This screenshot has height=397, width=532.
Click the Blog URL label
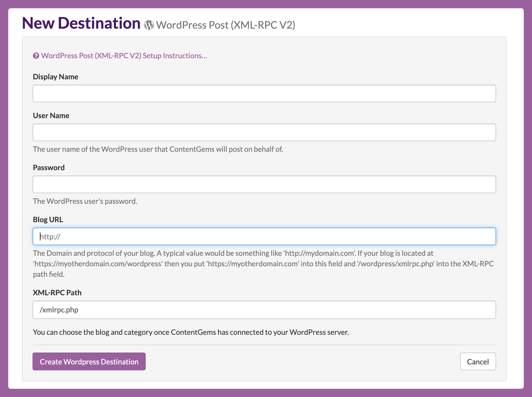[x=48, y=220]
